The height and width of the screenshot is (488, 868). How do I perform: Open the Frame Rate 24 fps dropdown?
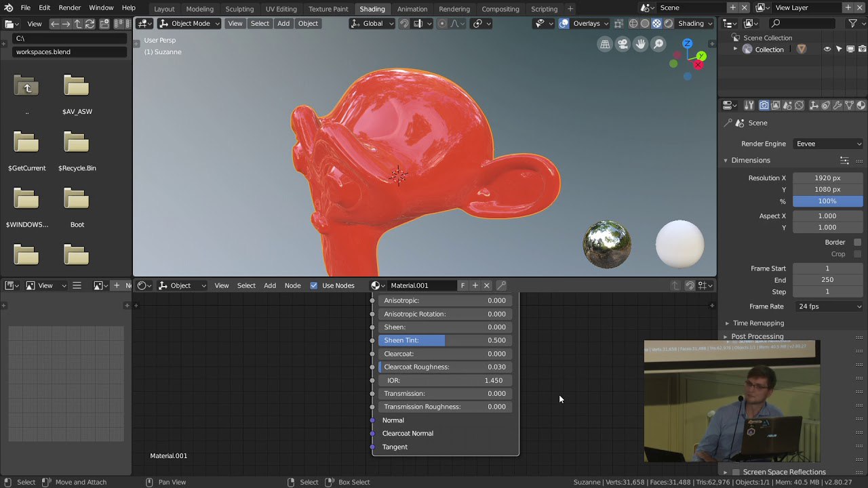pyautogui.click(x=829, y=306)
